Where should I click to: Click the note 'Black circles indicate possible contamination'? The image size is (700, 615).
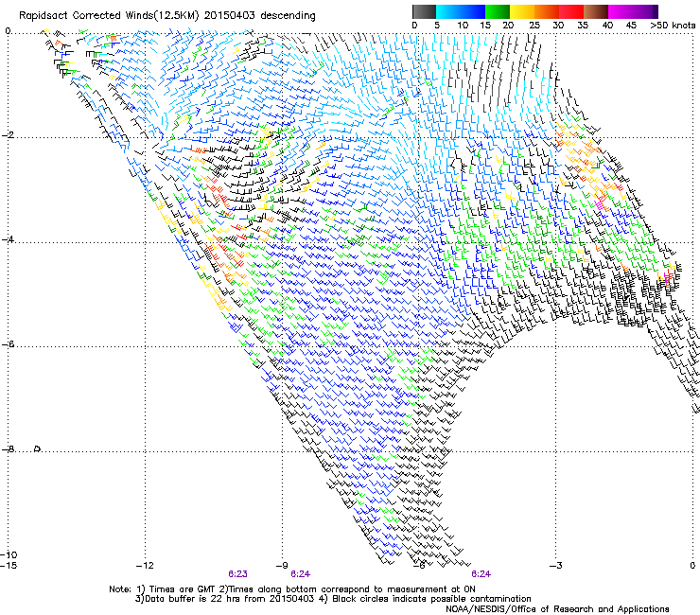(431, 599)
